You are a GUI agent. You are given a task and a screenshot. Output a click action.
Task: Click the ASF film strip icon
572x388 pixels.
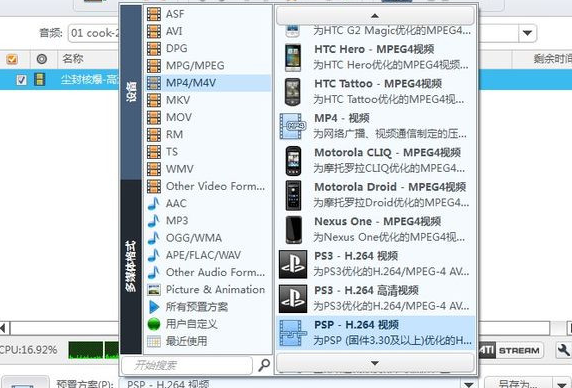click(154, 14)
